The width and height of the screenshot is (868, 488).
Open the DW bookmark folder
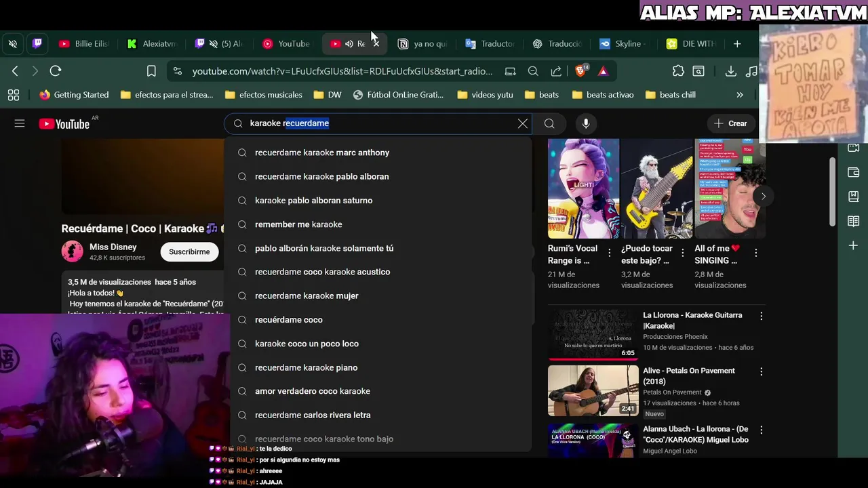point(327,95)
